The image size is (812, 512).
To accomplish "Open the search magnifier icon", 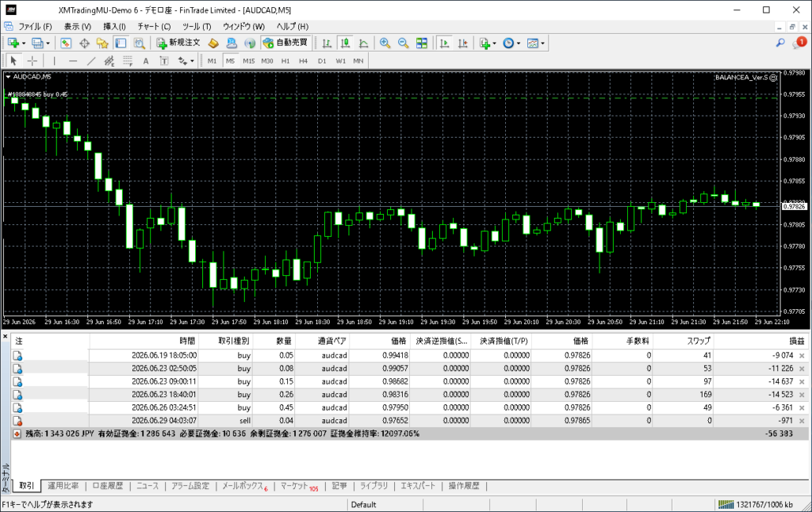I will [780, 43].
